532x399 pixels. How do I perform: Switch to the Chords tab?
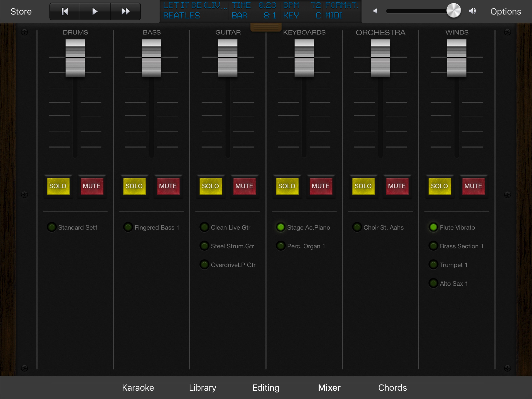click(x=393, y=388)
